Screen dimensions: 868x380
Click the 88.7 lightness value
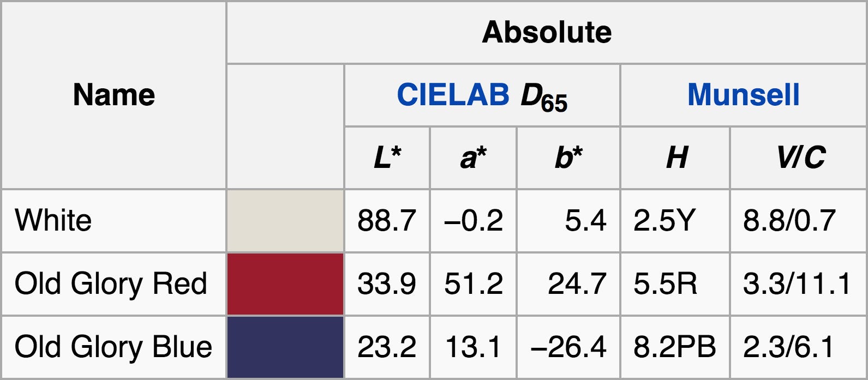tap(387, 221)
